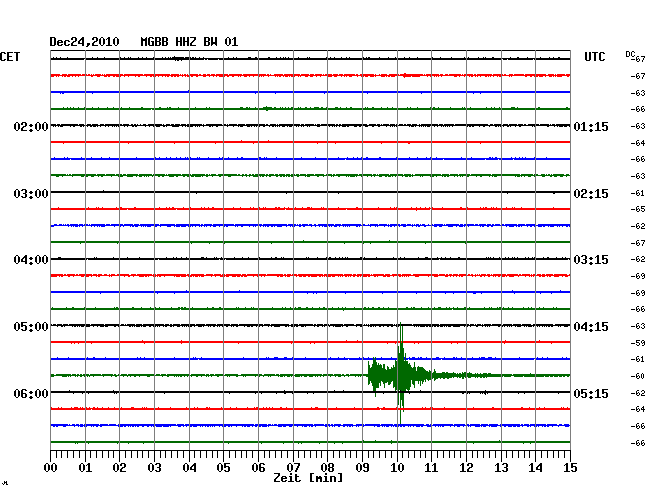Click the DC value -65

638,209
